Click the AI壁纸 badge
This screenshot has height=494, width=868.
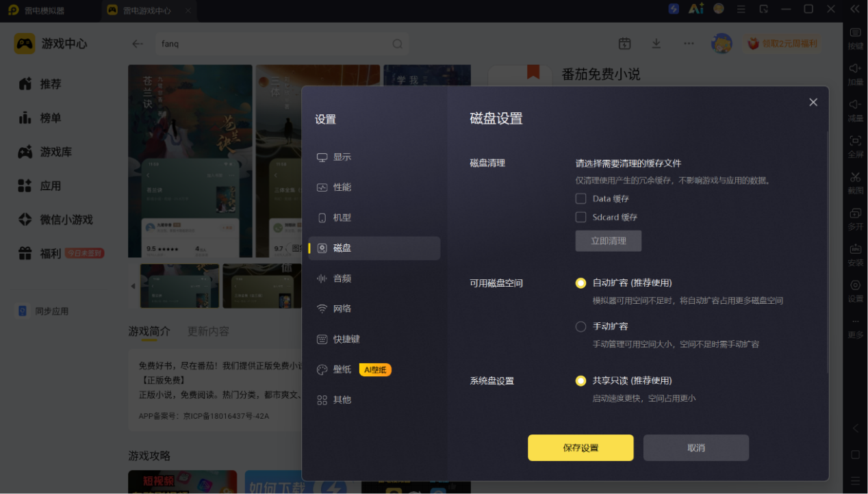(x=375, y=369)
